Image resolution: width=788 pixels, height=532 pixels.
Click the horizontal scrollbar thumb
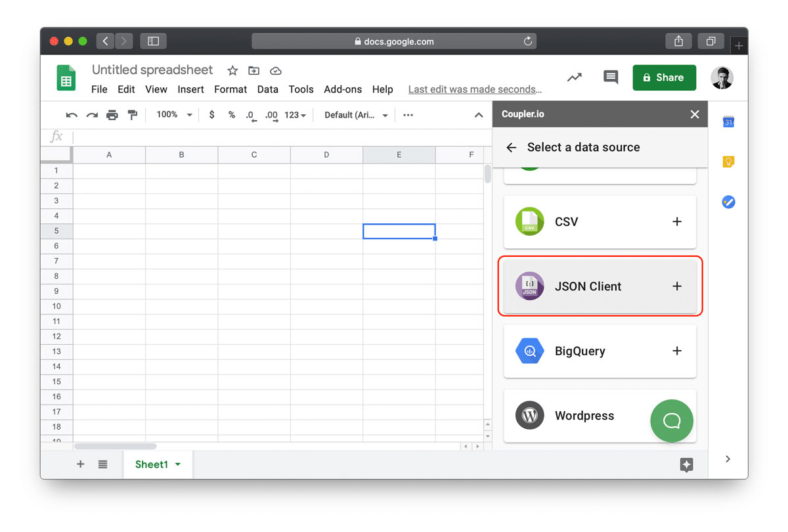(x=115, y=447)
